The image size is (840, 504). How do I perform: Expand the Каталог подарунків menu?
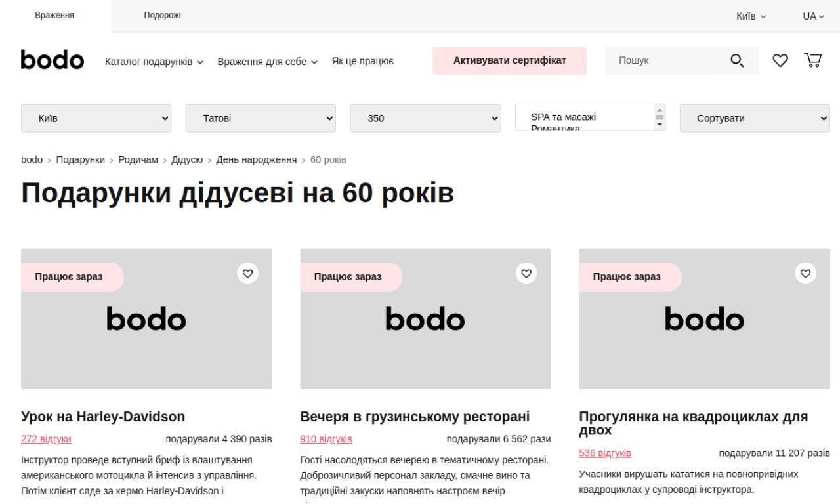pos(154,62)
